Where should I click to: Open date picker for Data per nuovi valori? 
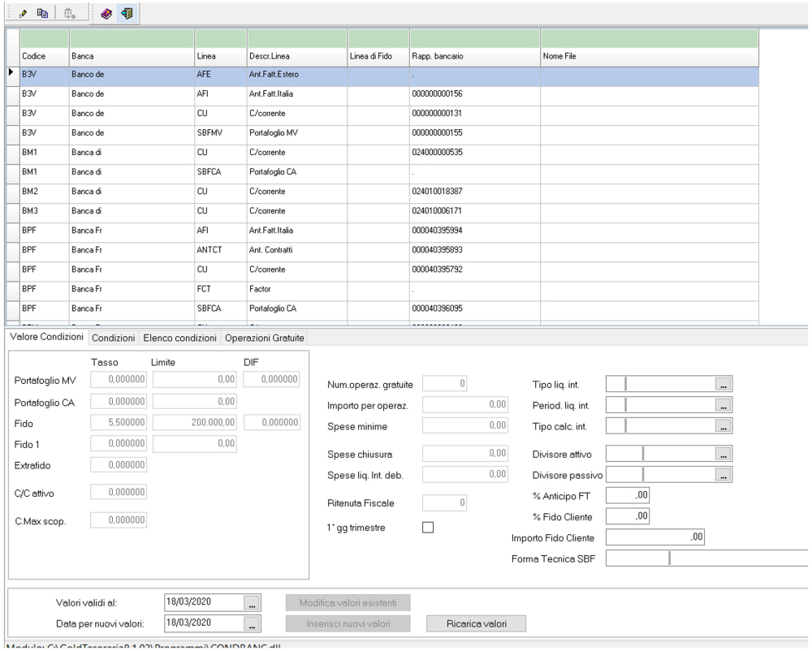click(252, 623)
